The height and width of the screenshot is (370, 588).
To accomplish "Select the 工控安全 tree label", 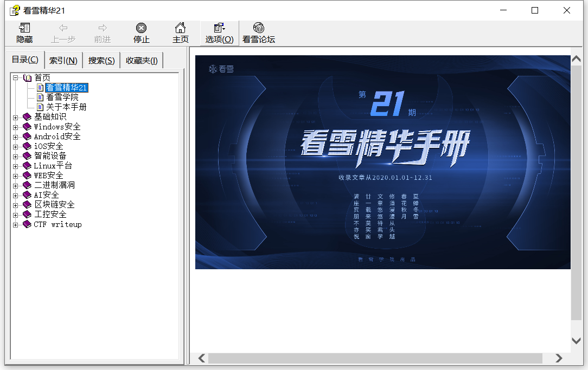I will (x=50, y=214).
